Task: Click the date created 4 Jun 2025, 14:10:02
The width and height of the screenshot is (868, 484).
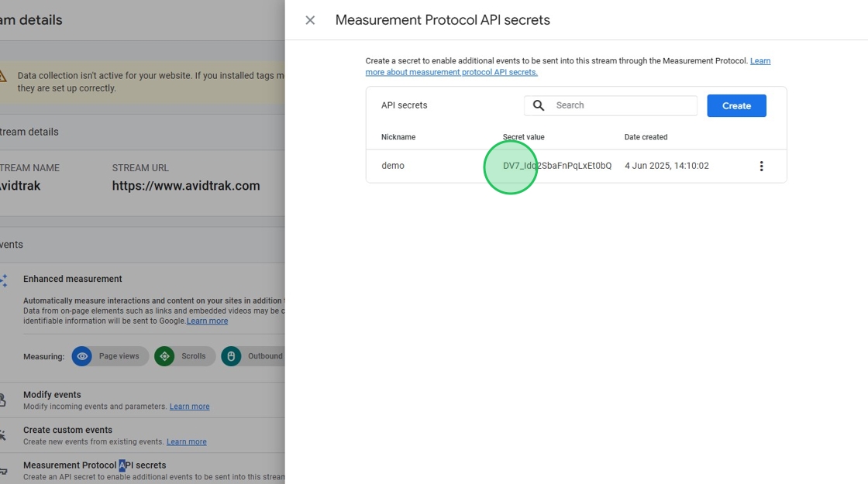Action: tap(666, 166)
